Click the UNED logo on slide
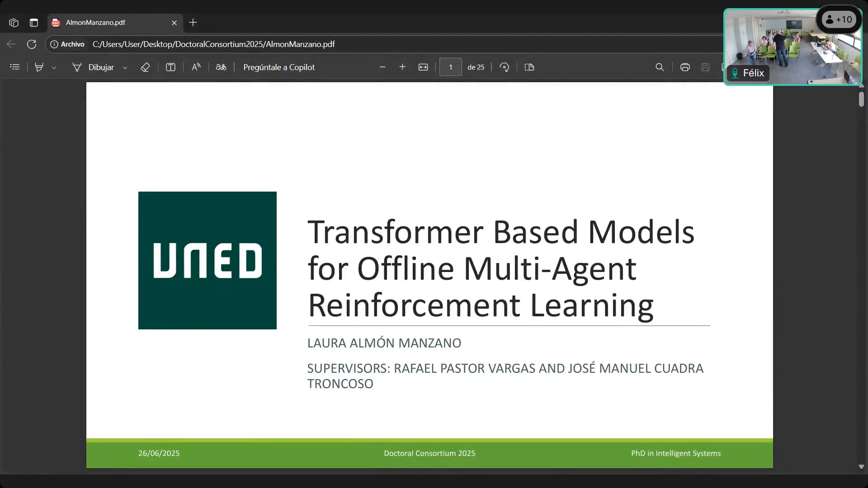868x488 pixels. [208, 260]
